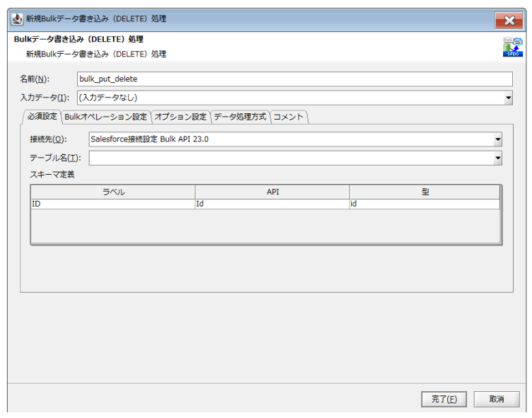Image resolution: width=532 pixels, height=418 pixels.
Task: Switch to the 必須設定 tab
Action: (x=42, y=117)
